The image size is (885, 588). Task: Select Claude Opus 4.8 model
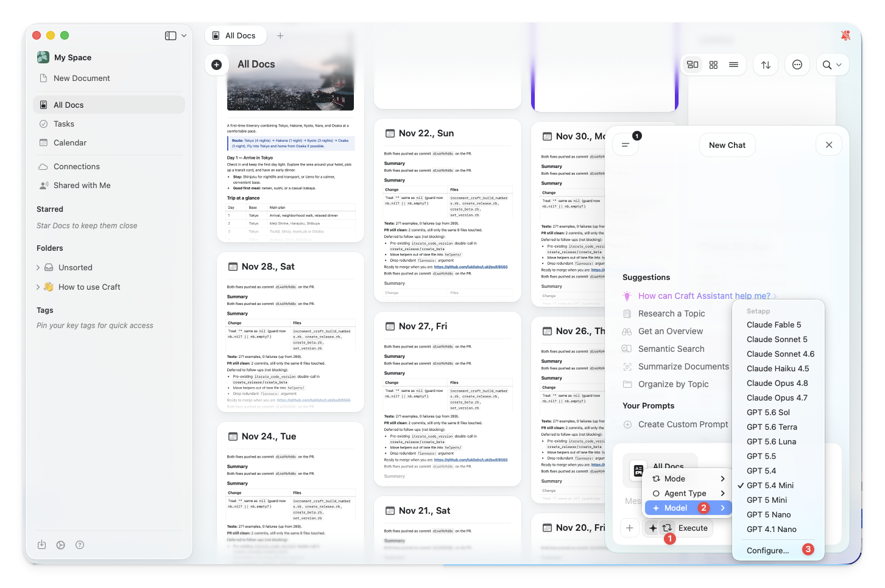point(778,383)
